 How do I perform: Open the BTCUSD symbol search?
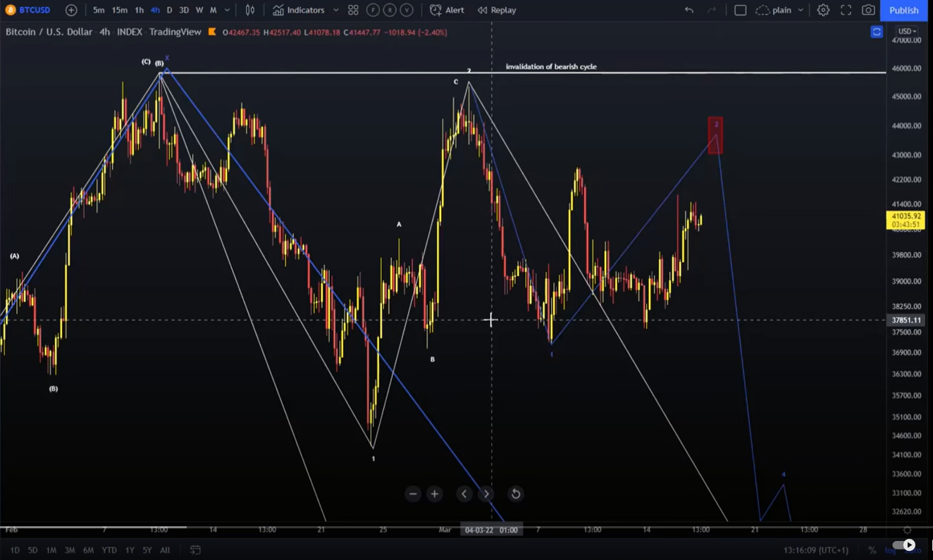click(x=28, y=10)
